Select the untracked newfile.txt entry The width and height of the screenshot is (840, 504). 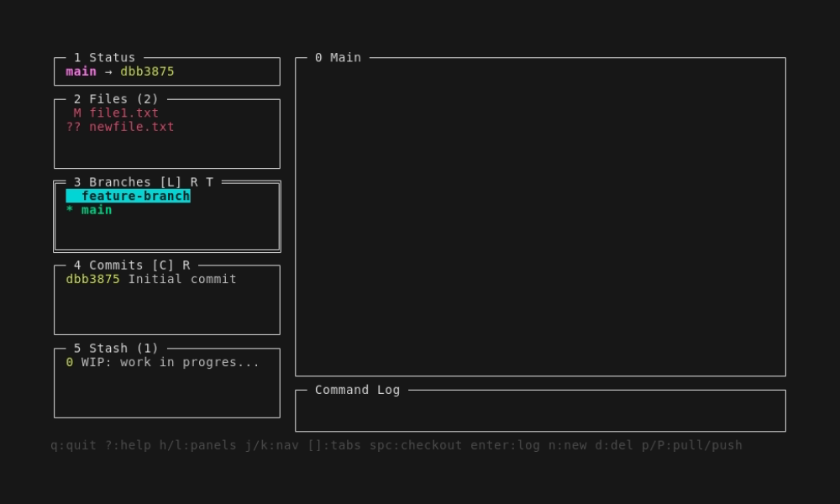click(x=131, y=127)
